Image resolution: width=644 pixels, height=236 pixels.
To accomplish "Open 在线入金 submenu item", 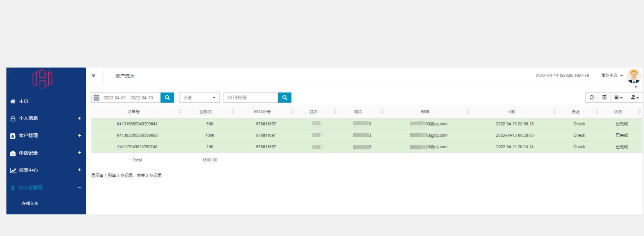I will [x=30, y=204].
